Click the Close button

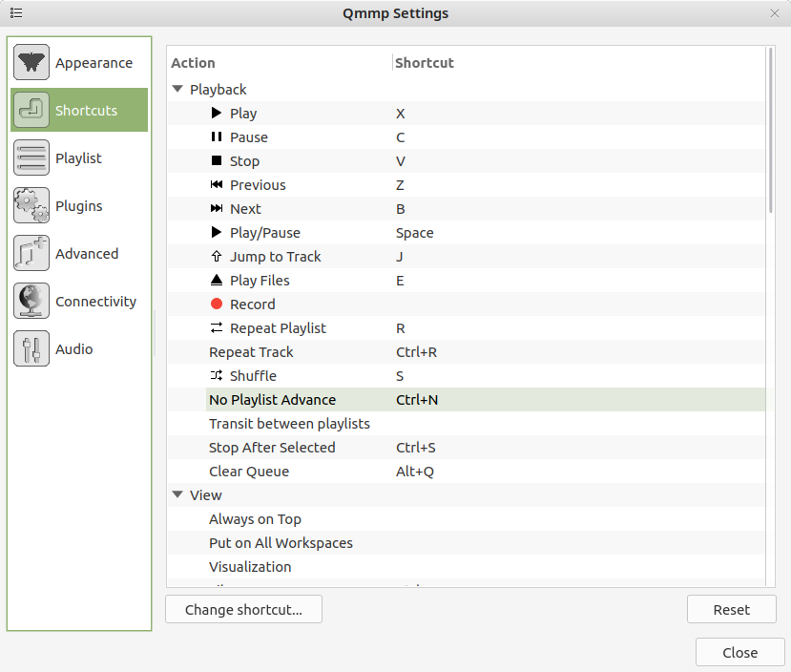tap(740, 652)
